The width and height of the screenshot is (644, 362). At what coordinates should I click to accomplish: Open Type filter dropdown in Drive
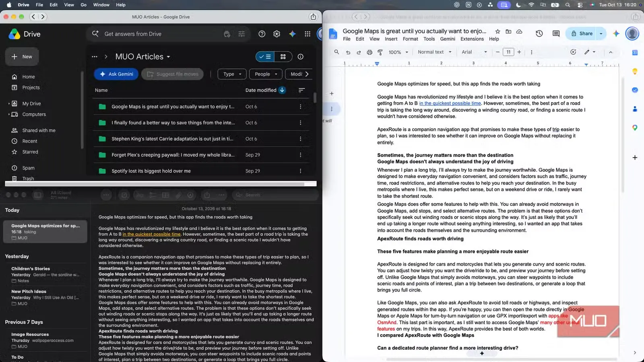click(x=232, y=74)
